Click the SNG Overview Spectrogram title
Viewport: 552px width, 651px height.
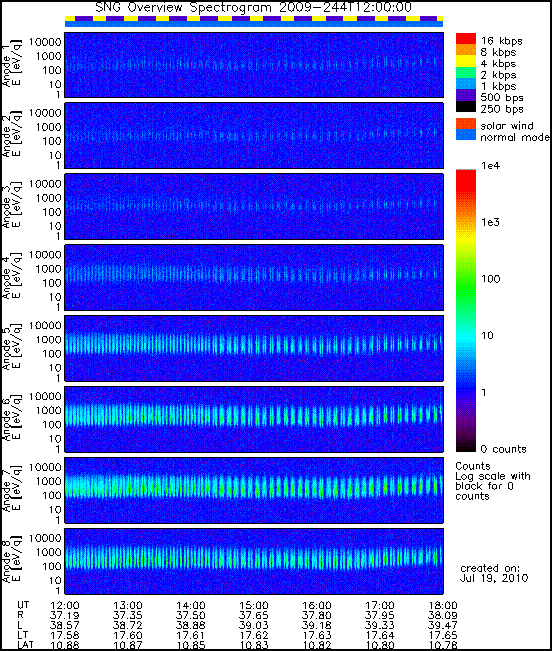coord(253,7)
